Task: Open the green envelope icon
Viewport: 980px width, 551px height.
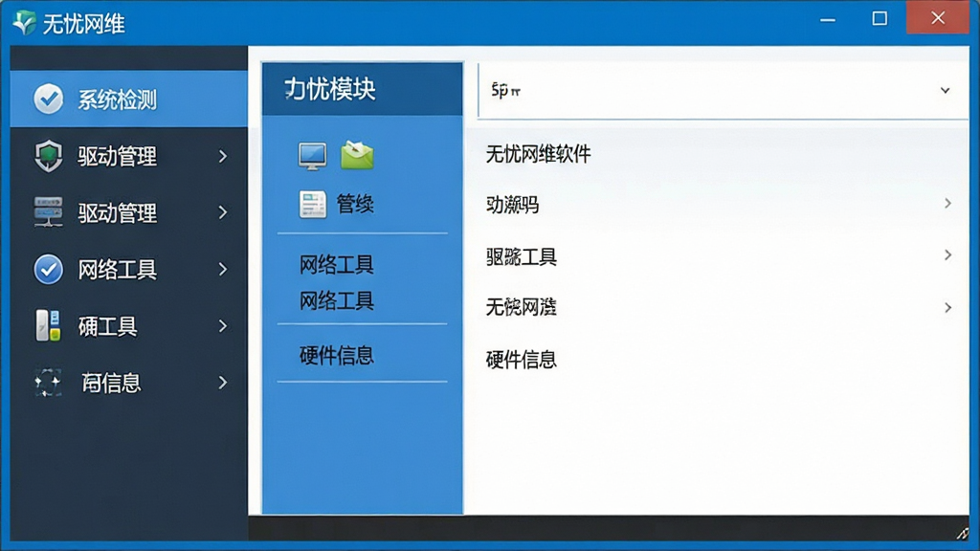Action: [357, 156]
